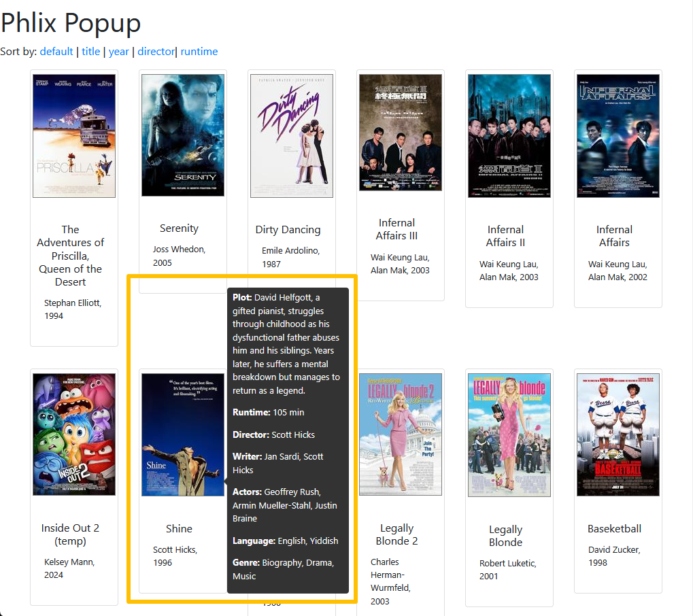This screenshot has width=693, height=616.
Task: Open the Priscilla movie poster
Action: point(74,136)
